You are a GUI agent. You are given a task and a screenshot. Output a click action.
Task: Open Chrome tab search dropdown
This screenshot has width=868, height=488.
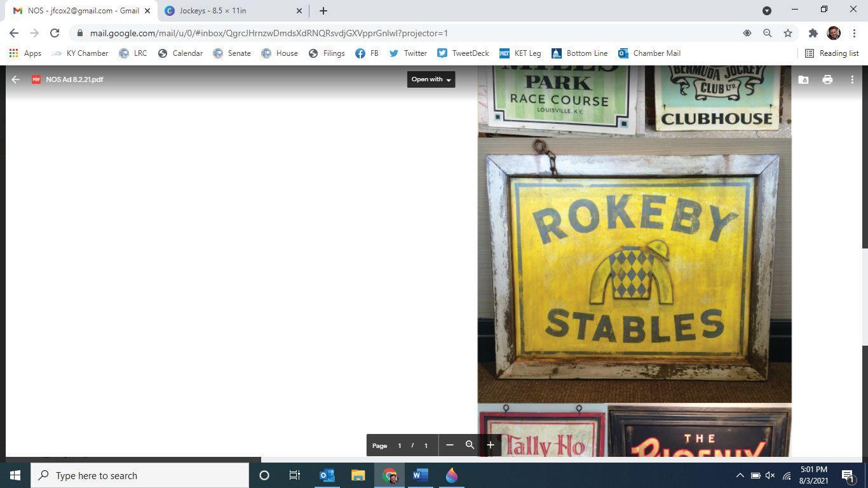[x=767, y=11]
